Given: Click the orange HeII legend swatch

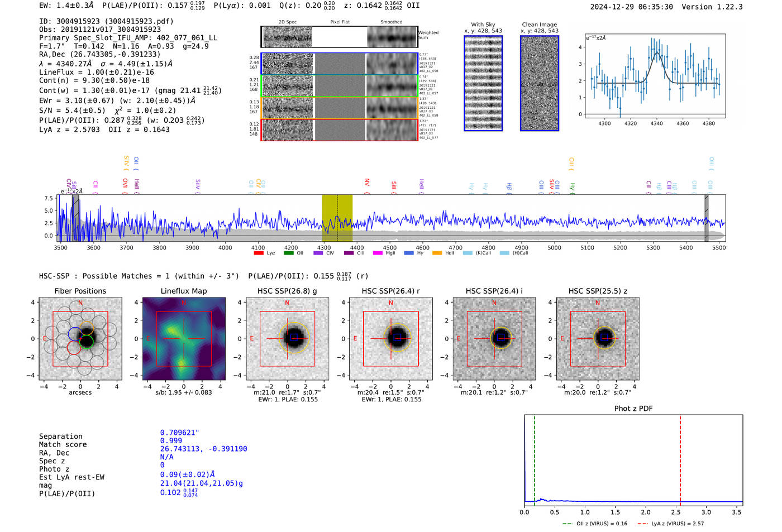Looking at the screenshot, I should (437, 253).
